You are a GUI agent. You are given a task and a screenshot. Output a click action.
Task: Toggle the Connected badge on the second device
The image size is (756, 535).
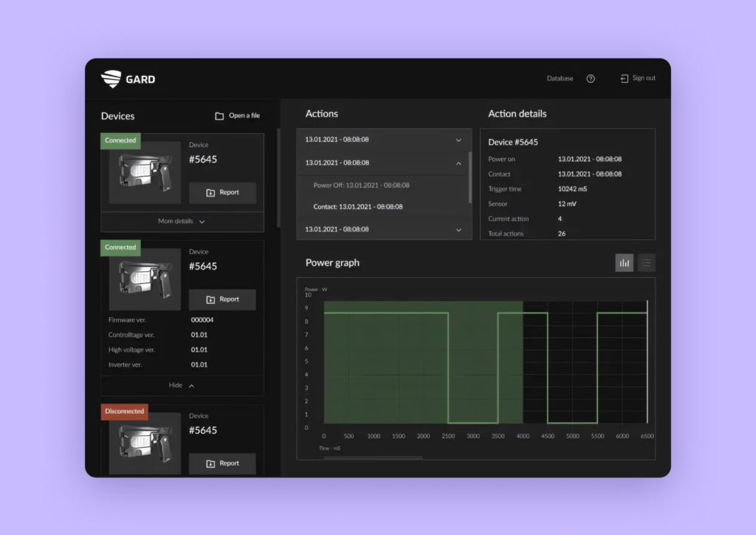120,248
